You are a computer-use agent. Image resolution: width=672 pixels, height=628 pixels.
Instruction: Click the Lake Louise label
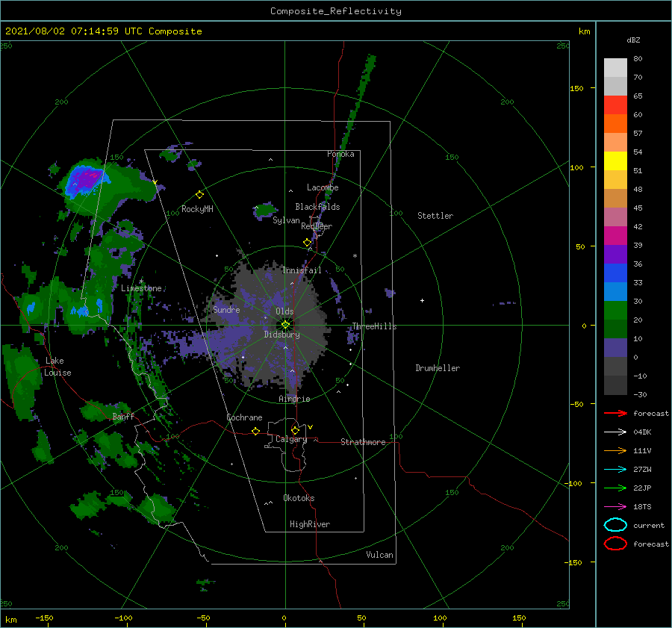(x=57, y=367)
